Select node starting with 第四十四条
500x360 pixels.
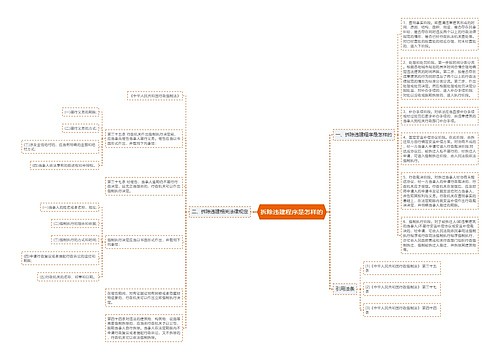tap(144, 328)
